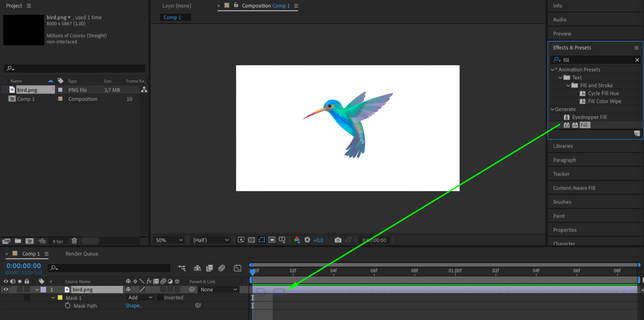Screen dimensions: 644x320
Task: Click the Mask Path stopwatch icon
Action: (x=68, y=305)
